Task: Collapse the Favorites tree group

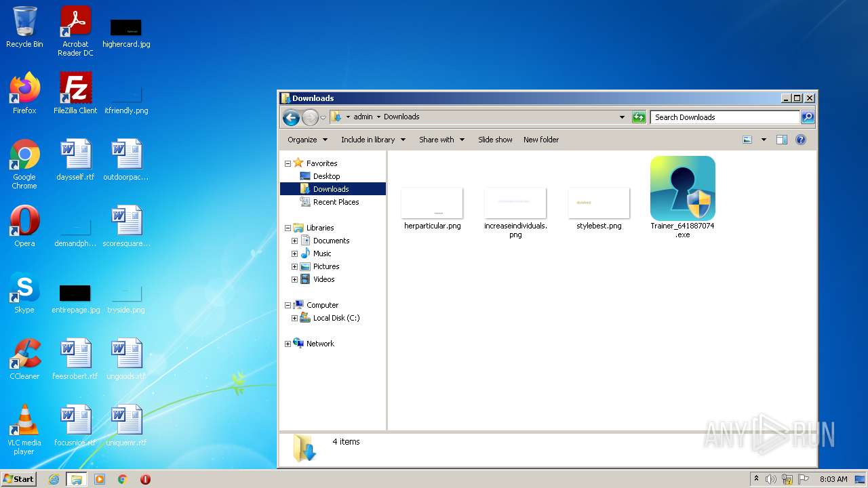Action: (288, 163)
